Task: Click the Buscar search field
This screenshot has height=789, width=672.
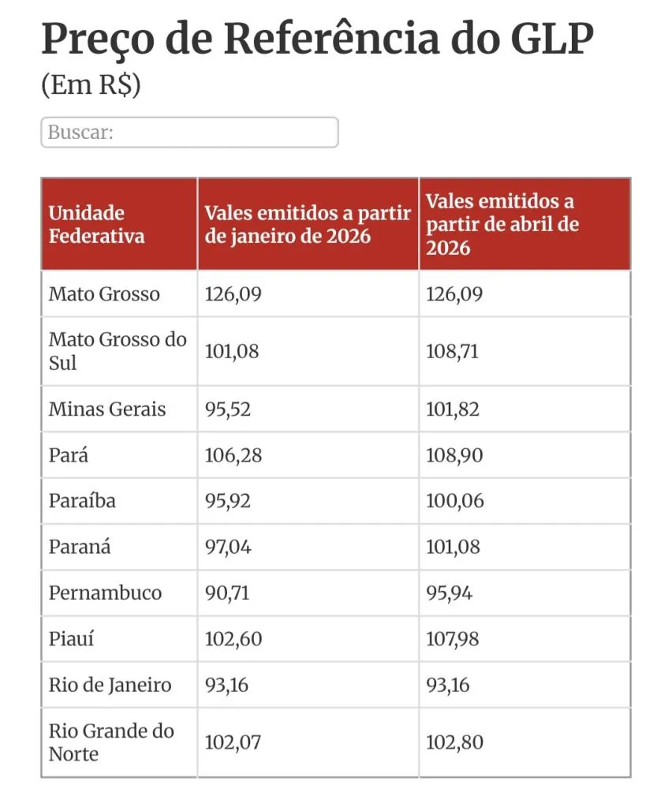Action: coord(189,133)
